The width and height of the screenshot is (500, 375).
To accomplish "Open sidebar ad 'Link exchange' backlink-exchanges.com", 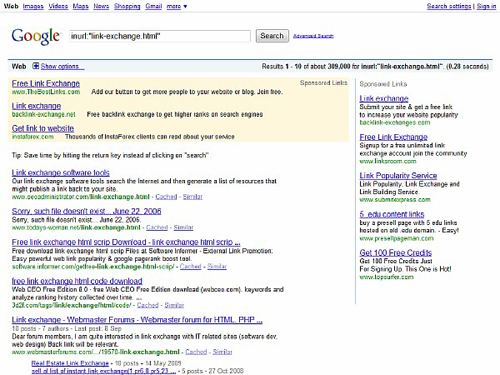I will coord(384,98).
